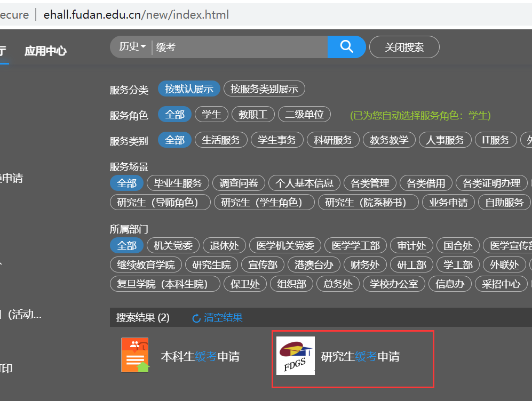Select the 毕业生服务 service scene

coord(178,183)
